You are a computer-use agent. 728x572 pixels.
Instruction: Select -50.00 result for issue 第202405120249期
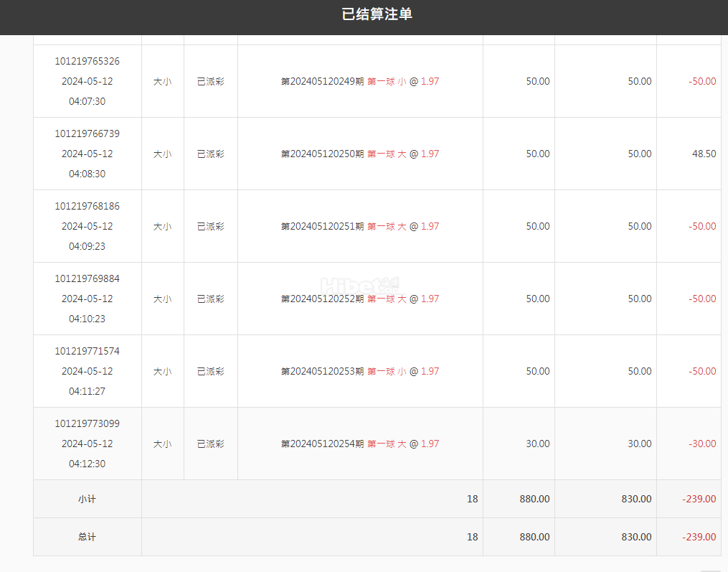702,81
